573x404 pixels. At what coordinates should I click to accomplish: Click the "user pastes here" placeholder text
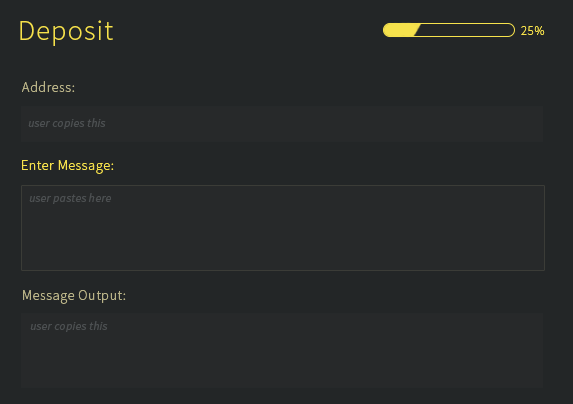[70, 198]
